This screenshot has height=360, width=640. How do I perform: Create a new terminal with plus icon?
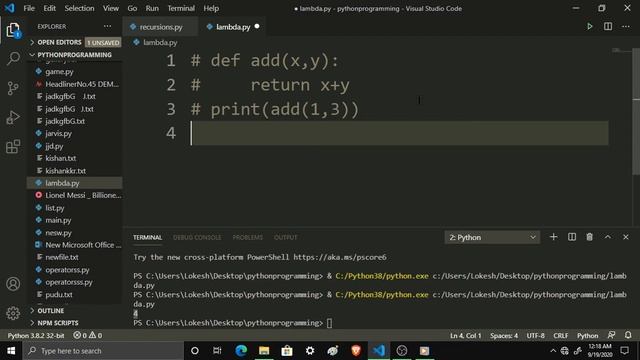(x=553, y=237)
